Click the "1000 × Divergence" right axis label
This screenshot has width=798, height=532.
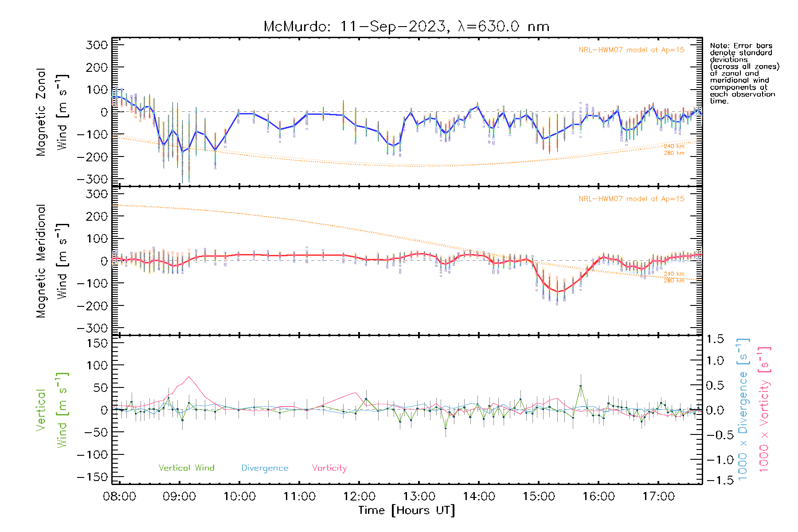point(743,410)
